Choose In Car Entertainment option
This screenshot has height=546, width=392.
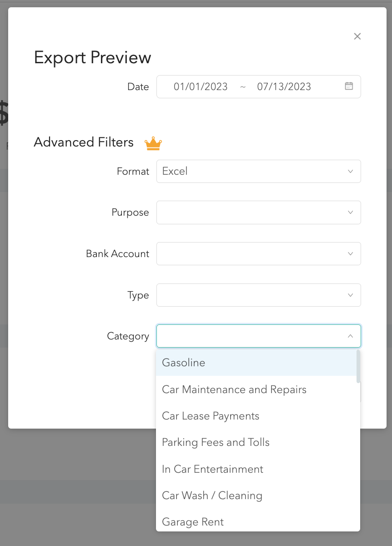pyautogui.click(x=256, y=469)
